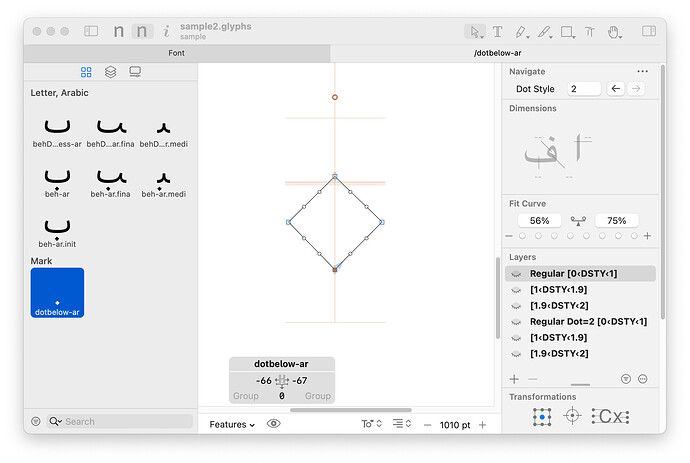The width and height of the screenshot is (690, 463).
Task: Click previous Dot Style arrow button
Action: [x=616, y=89]
